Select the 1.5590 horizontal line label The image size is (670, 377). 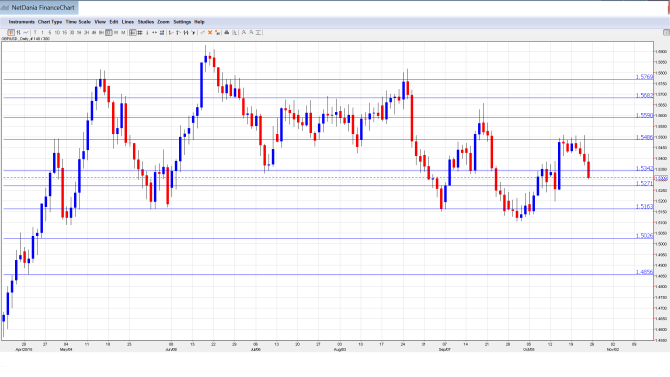click(644, 115)
